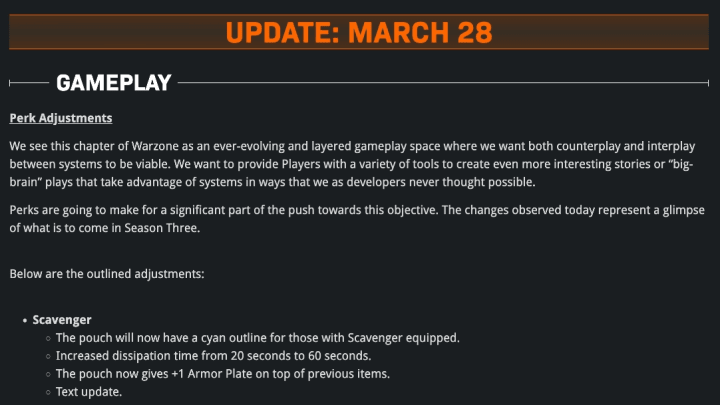The width and height of the screenshot is (720, 405).
Task: Select the GAMEPLAY section heading
Action: pyautogui.click(x=113, y=83)
